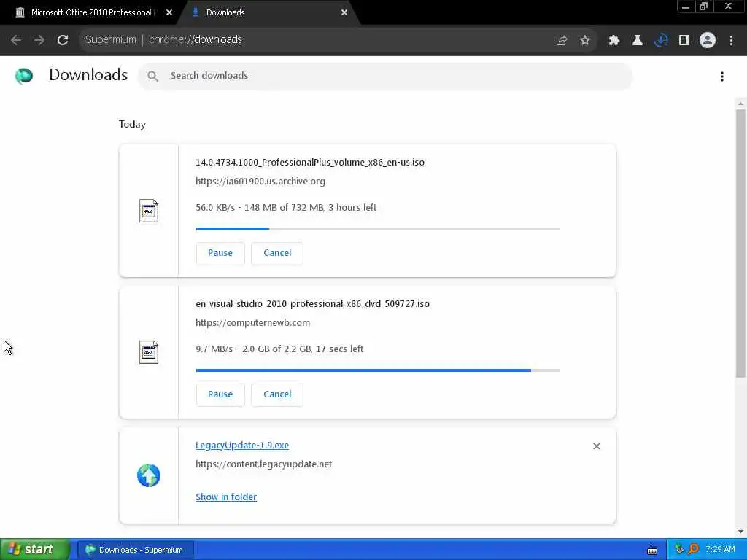Viewport: 747px width, 560px height.
Task: Click the Supermium logo next to Downloads
Action: click(x=24, y=76)
